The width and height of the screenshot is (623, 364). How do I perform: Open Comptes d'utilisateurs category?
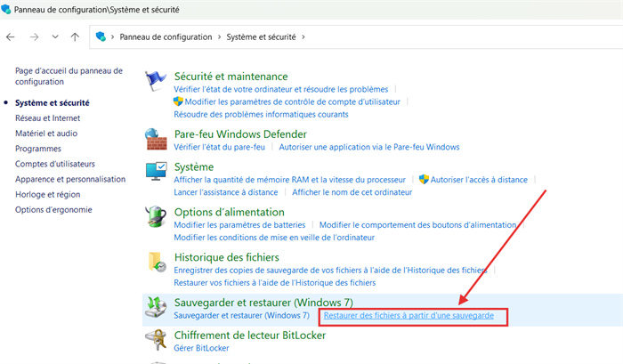(x=55, y=164)
